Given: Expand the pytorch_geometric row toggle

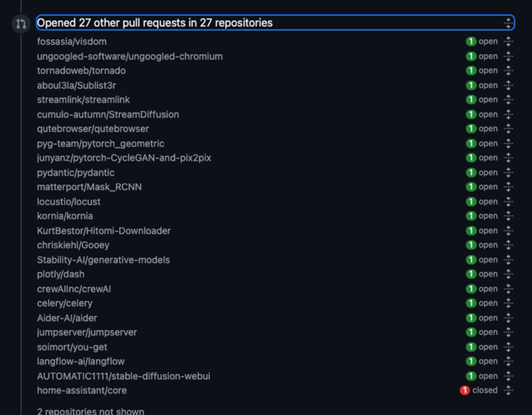Looking at the screenshot, I should point(508,144).
